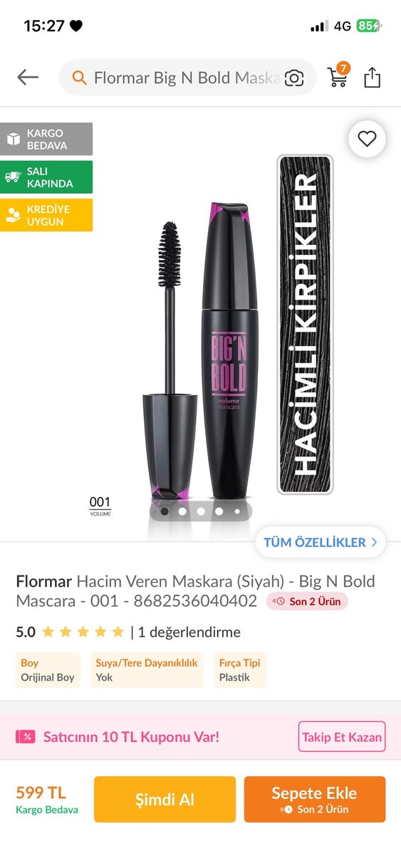Tap the Takip Et Kazan button
This screenshot has height=868, width=401.
coord(342,737)
